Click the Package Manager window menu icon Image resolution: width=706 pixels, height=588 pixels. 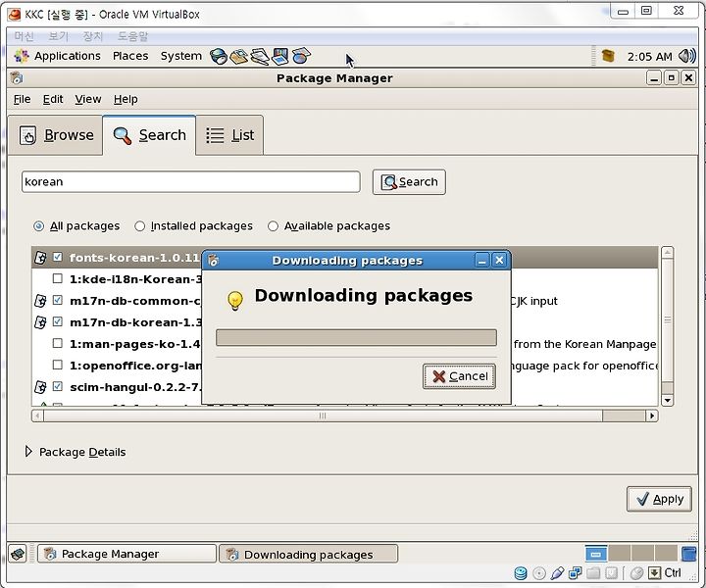pos(17,77)
